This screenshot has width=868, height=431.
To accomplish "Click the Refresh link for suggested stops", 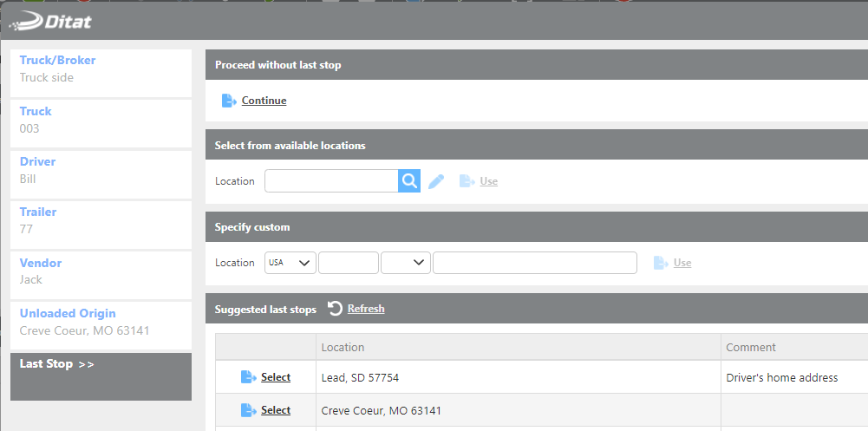I will tap(365, 309).
